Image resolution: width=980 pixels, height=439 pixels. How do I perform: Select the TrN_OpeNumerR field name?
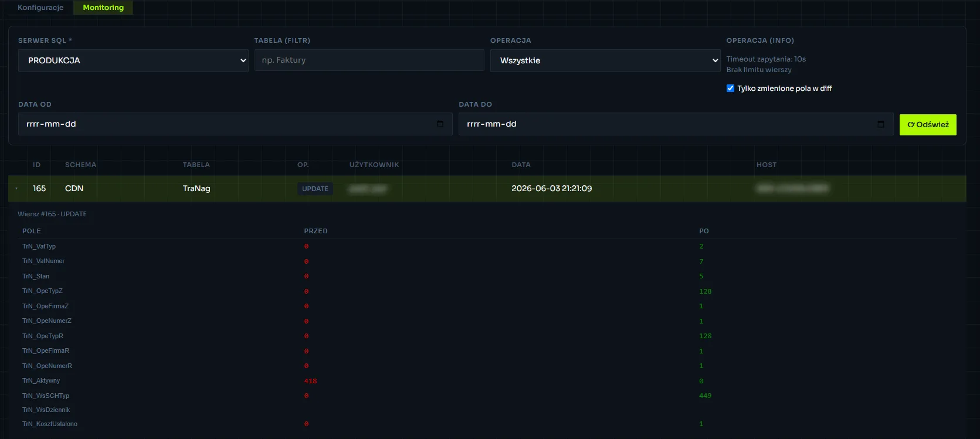point(47,366)
